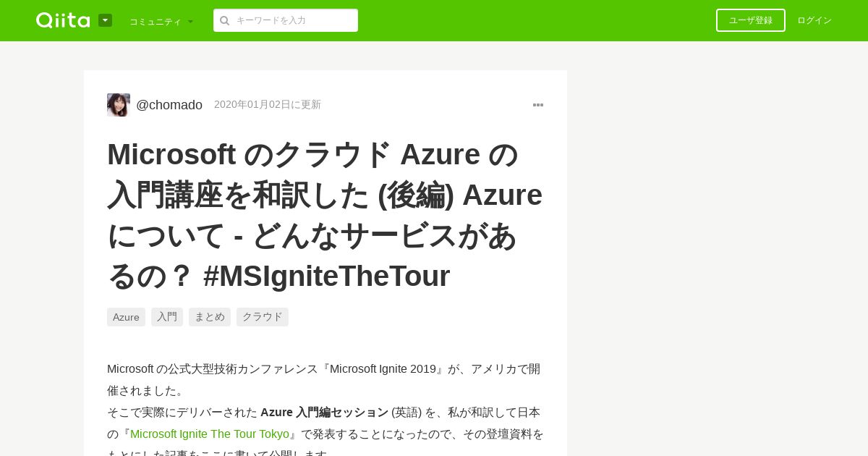Open the ログイン link

pyautogui.click(x=814, y=20)
